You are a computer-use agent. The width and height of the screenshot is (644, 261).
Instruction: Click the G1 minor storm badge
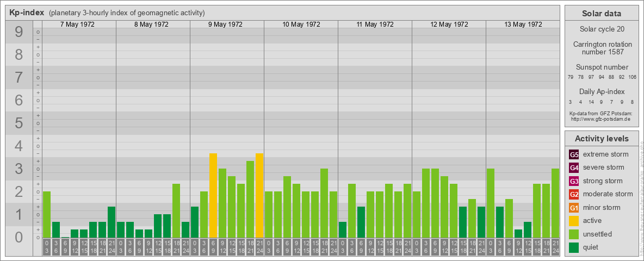(x=574, y=208)
